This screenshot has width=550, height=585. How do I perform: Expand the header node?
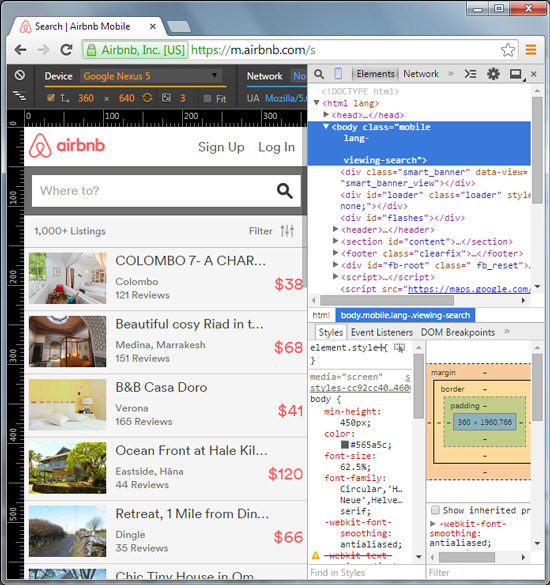(x=335, y=229)
